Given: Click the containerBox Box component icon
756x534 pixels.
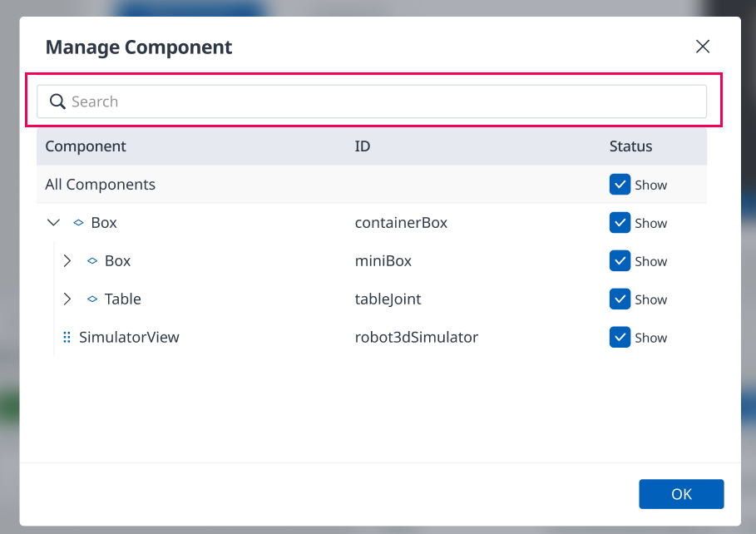Looking at the screenshot, I should click(78, 222).
